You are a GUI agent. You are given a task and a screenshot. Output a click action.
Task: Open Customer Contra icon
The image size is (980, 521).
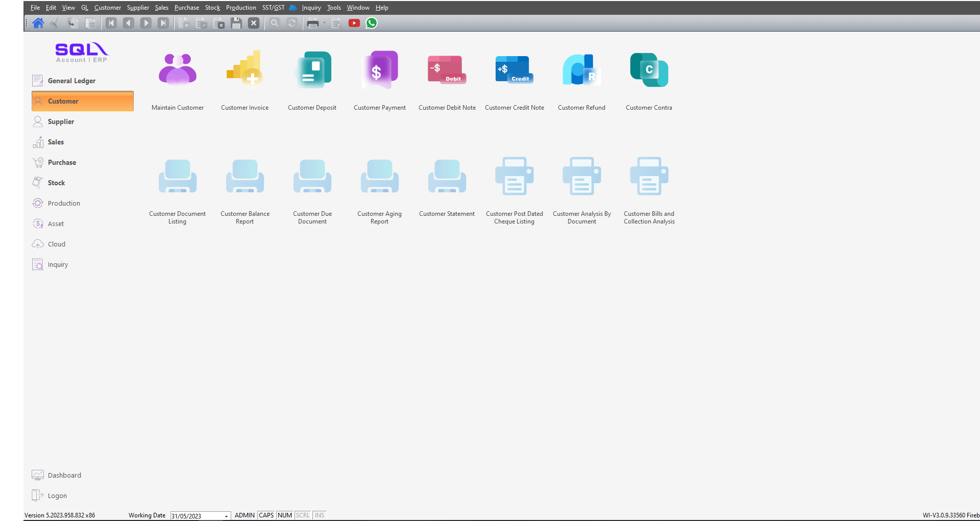click(x=649, y=70)
